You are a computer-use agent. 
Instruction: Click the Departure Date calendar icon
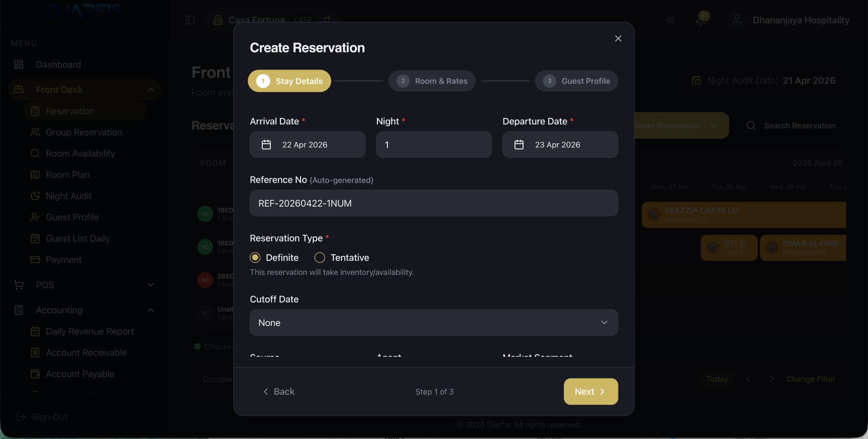tap(519, 145)
